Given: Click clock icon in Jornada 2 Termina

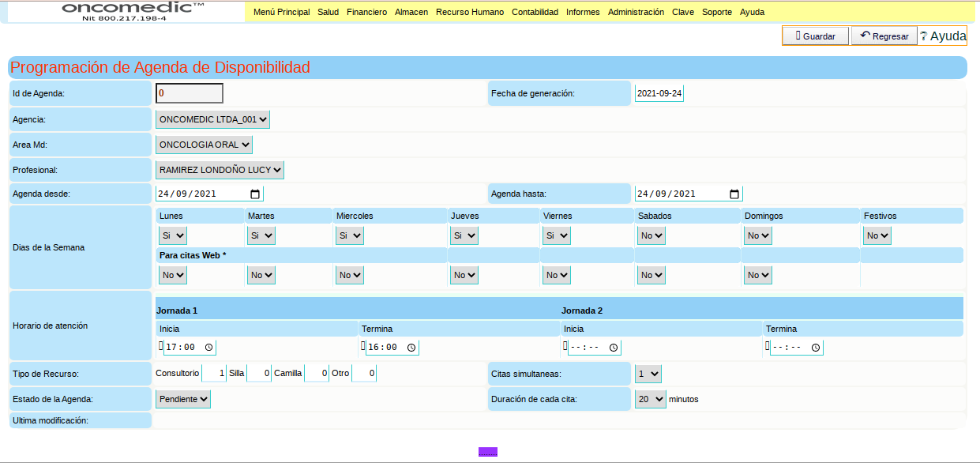Looking at the screenshot, I should click(x=816, y=348).
